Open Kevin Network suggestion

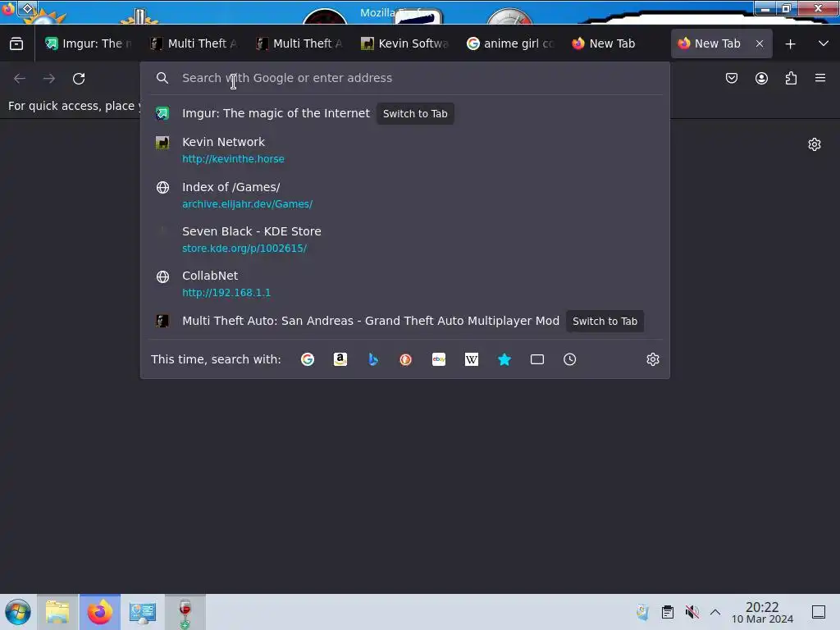click(405, 150)
